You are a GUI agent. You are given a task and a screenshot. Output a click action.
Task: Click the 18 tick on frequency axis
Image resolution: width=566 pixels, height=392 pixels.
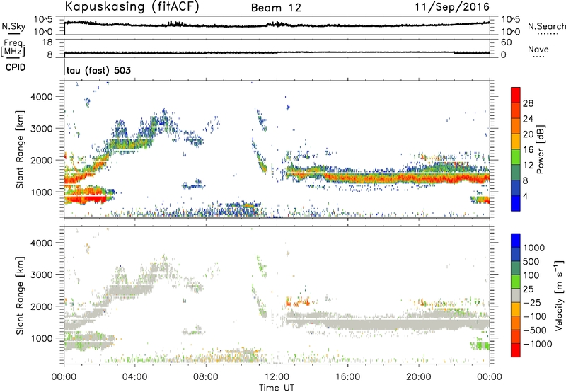click(x=47, y=42)
